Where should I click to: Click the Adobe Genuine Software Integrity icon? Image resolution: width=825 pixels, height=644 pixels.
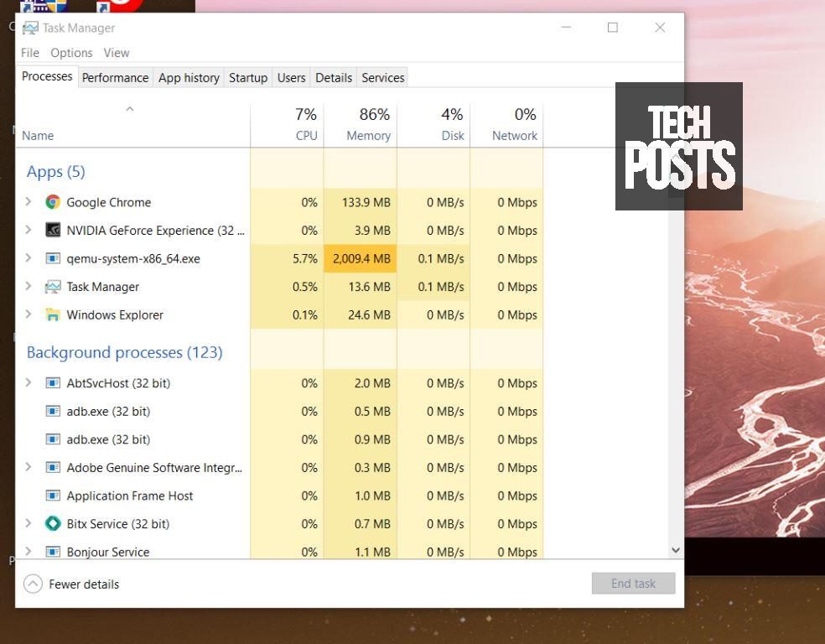tap(53, 467)
